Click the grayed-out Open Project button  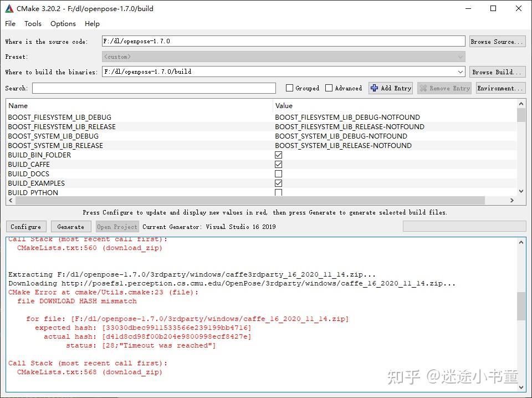coord(117,226)
